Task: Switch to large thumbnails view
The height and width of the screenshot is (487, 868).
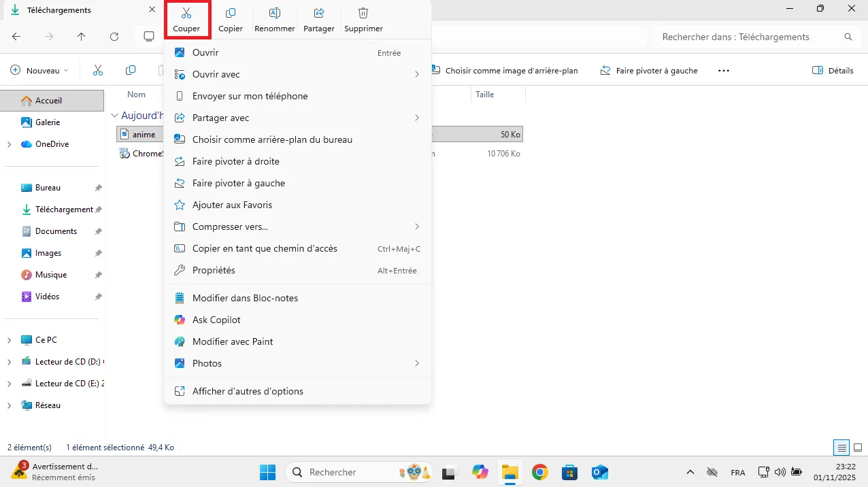Action: point(856,448)
